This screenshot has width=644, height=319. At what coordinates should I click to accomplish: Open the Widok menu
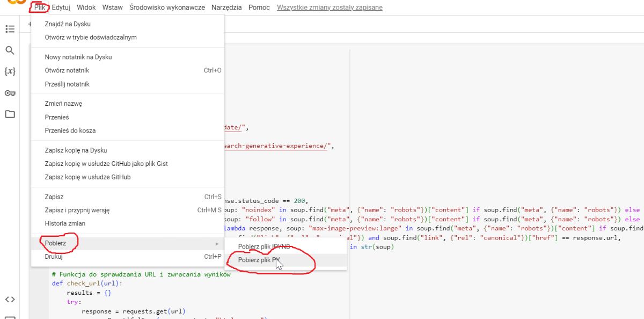[86, 8]
